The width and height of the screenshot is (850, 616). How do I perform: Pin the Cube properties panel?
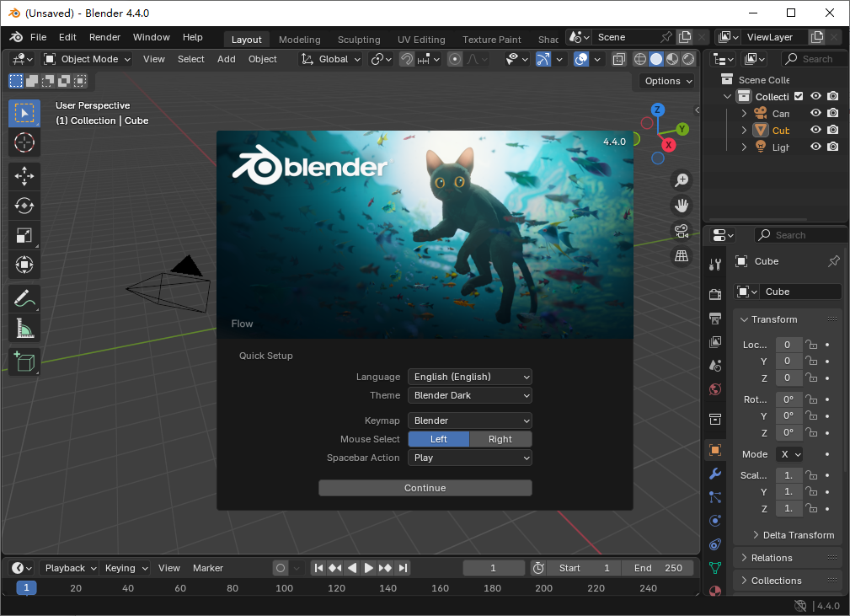834,261
